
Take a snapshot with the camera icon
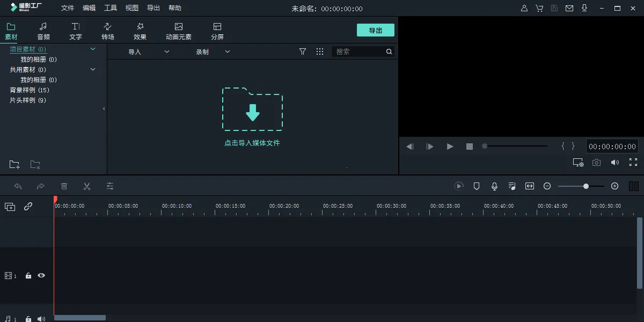point(596,162)
